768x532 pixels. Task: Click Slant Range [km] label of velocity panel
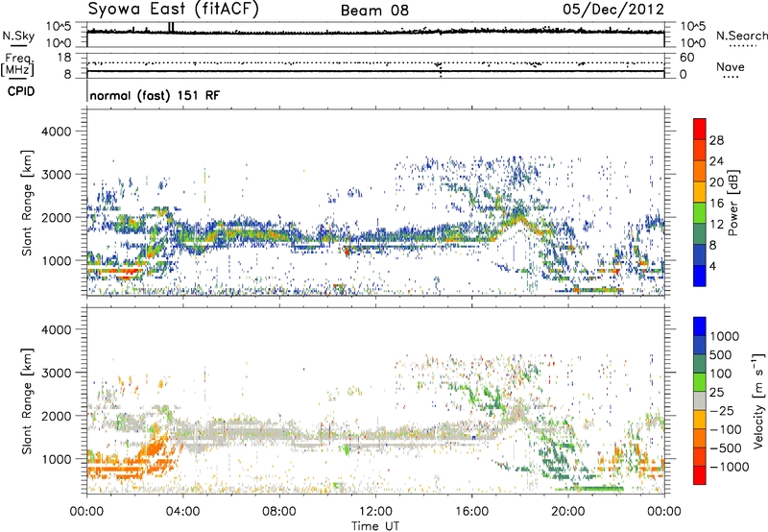27,401
